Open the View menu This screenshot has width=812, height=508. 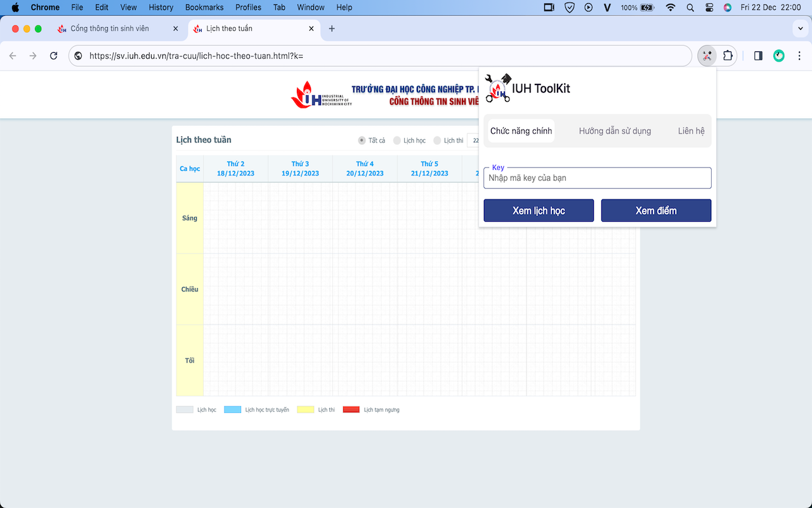(x=129, y=8)
